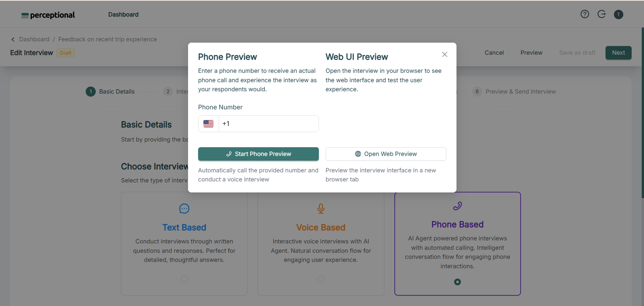
Task: Click the Draft status badge
Action: point(65,53)
